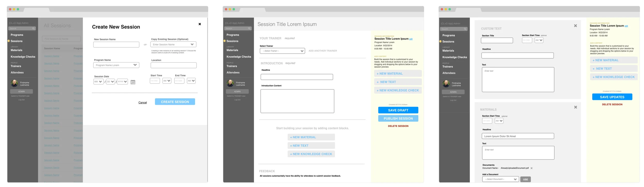
Task: Open Trainers in Custom Text window sidebar
Action: click(x=447, y=67)
